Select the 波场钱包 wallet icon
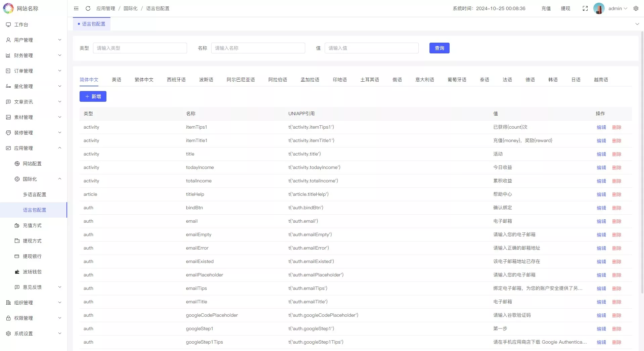Viewport: 644px width, 351px height. click(x=17, y=272)
